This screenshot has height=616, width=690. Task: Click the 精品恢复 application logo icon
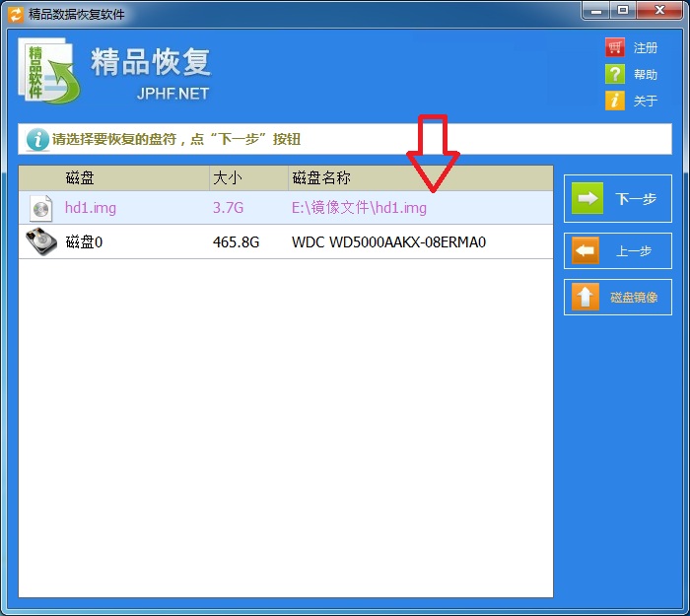click(48, 70)
